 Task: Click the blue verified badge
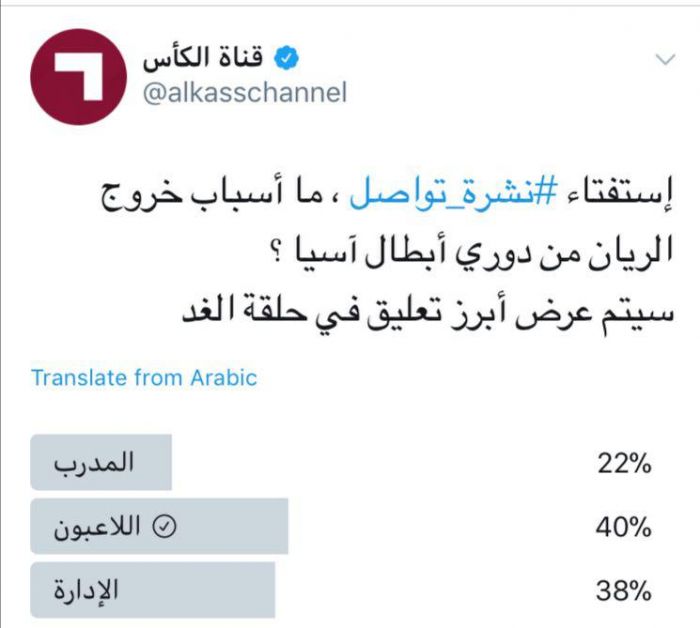285,58
